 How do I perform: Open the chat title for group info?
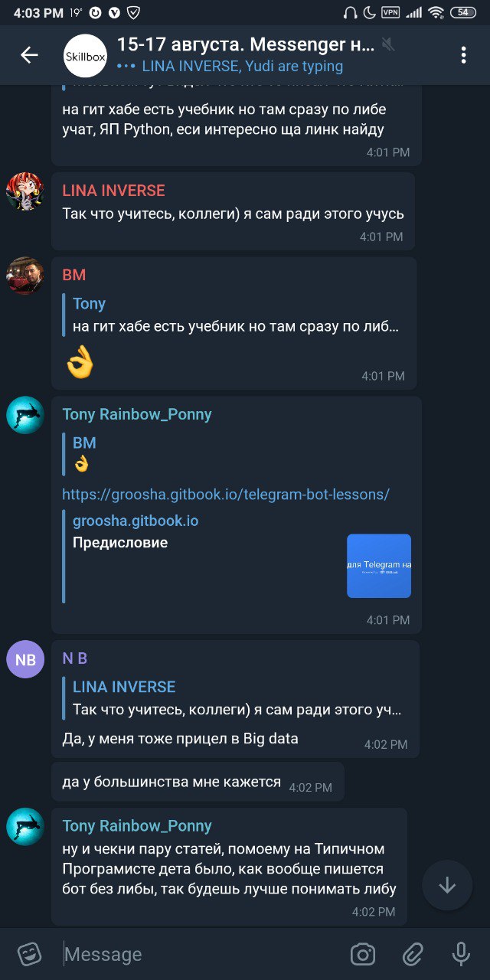click(245, 45)
